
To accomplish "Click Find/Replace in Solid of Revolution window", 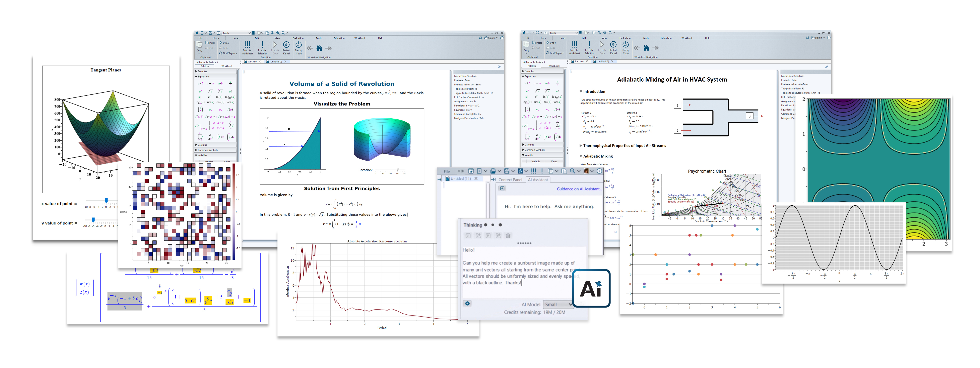I will pyautogui.click(x=228, y=53).
